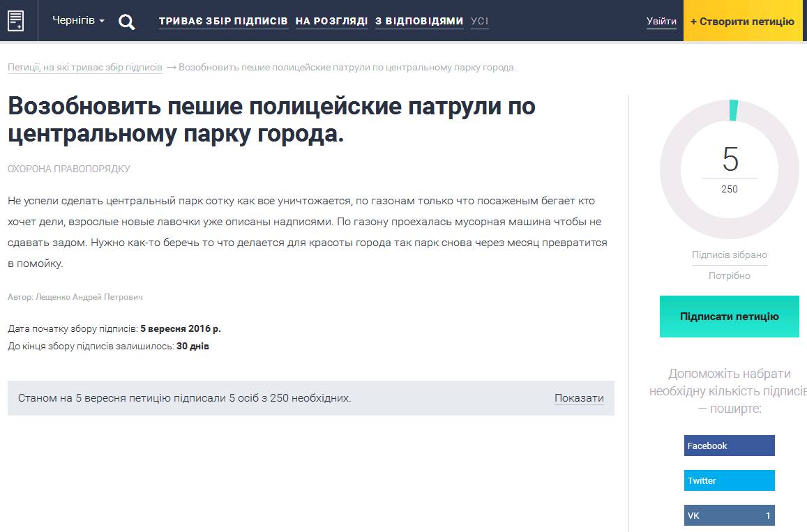Share the petition on Twitter
Image resolution: width=807 pixels, height=532 pixels.
click(730, 480)
